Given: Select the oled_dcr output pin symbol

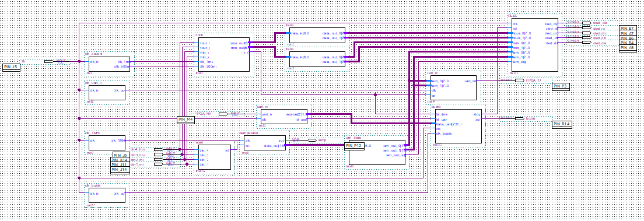Looking at the screenshot, I should [586, 33].
